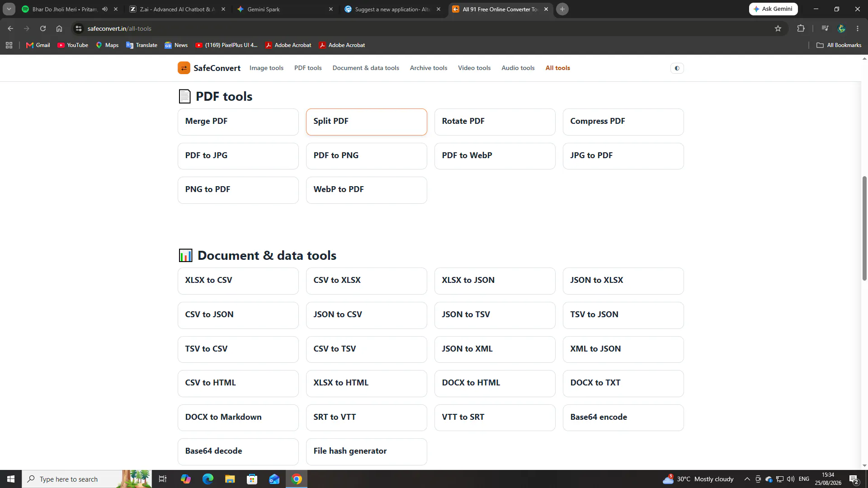Viewport: 868px width, 488px height.
Task: Open XLSX to HTML converter
Action: pos(367,383)
